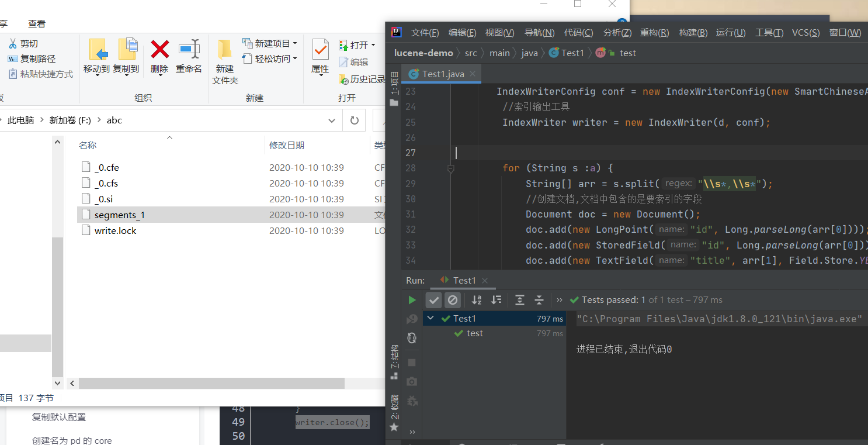Open the Navigate (导航(N)) menu

[x=539, y=33]
